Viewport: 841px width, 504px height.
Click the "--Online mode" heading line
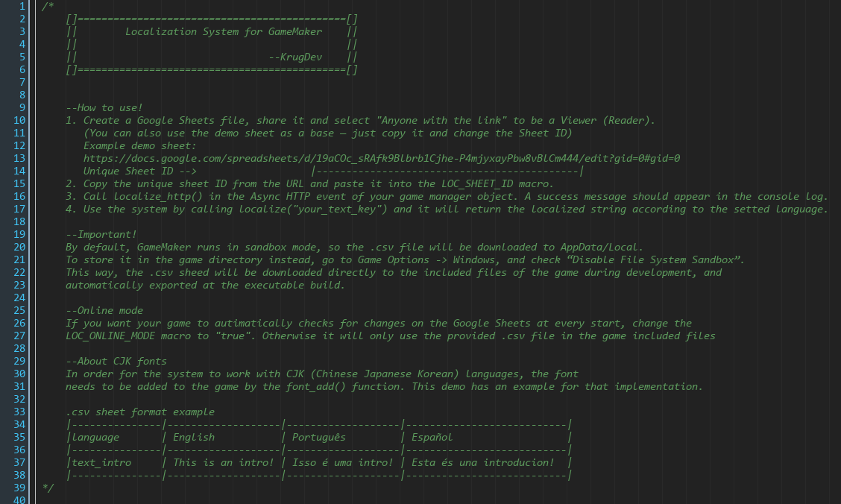(104, 310)
